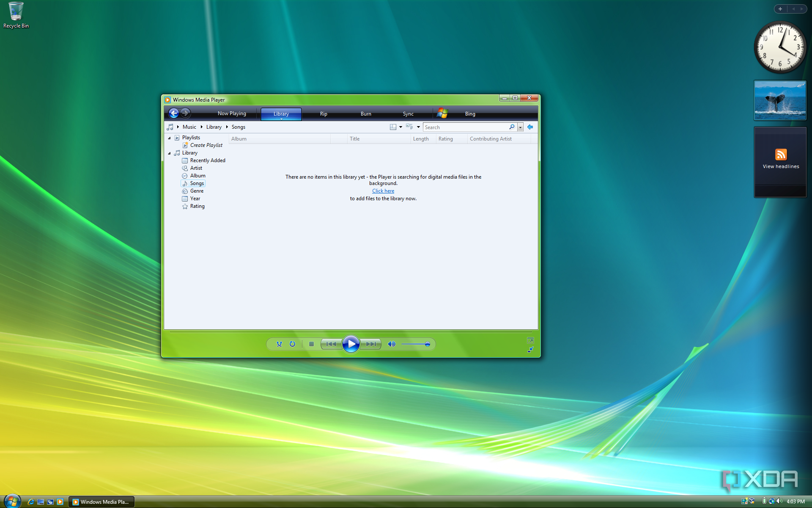Click the 'Click here' link to add files
Viewport: 812px width, 508px height.
pos(383,191)
